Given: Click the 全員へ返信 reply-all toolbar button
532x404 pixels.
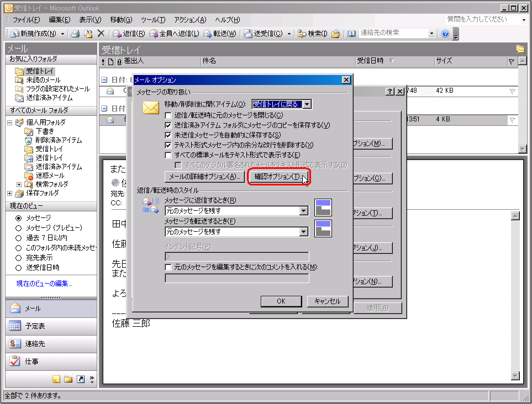Looking at the screenshot, I should 175,34.
